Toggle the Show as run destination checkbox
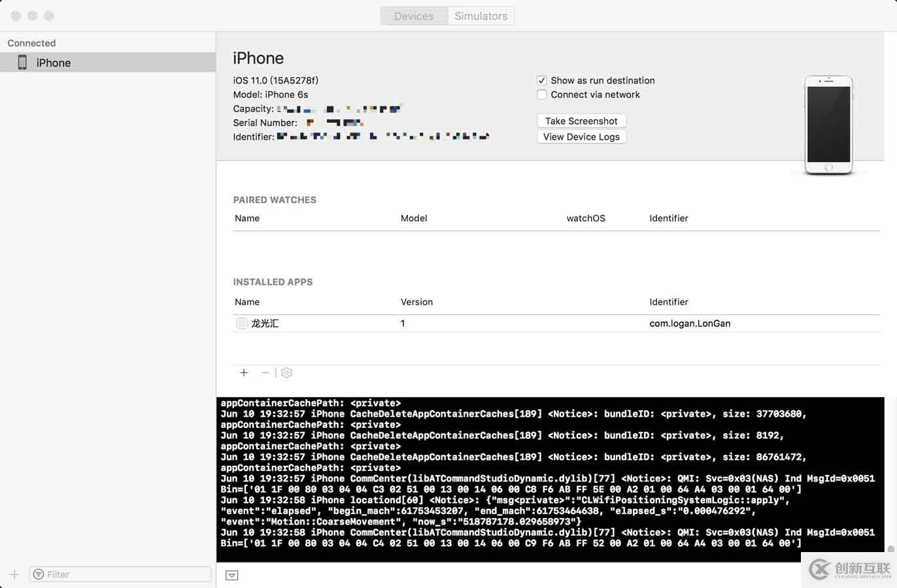Viewport: 897px width, 588px height. 542,80
